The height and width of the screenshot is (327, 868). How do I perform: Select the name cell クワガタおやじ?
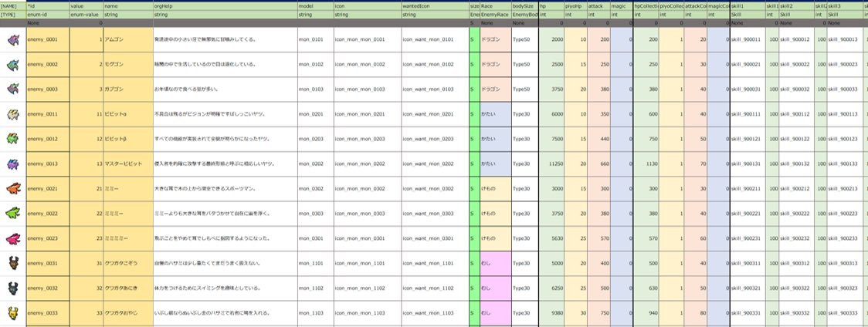128,313
